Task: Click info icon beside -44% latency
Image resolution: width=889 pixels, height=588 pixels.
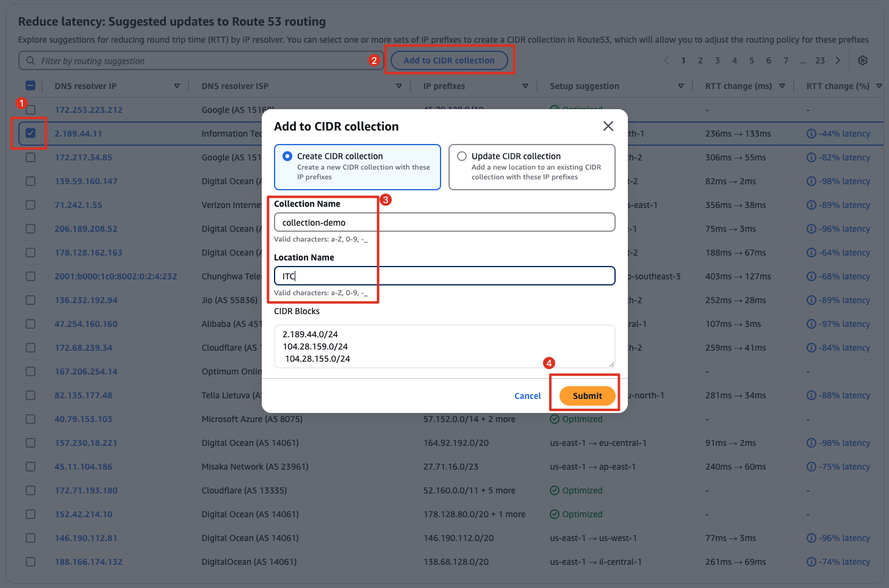Action: [811, 134]
